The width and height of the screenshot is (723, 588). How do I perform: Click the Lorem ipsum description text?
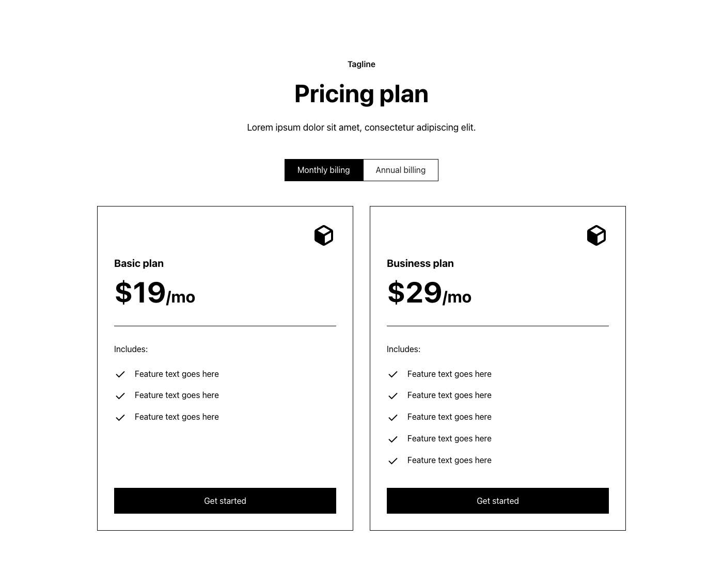pyautogui.click(x=361, y=128)
